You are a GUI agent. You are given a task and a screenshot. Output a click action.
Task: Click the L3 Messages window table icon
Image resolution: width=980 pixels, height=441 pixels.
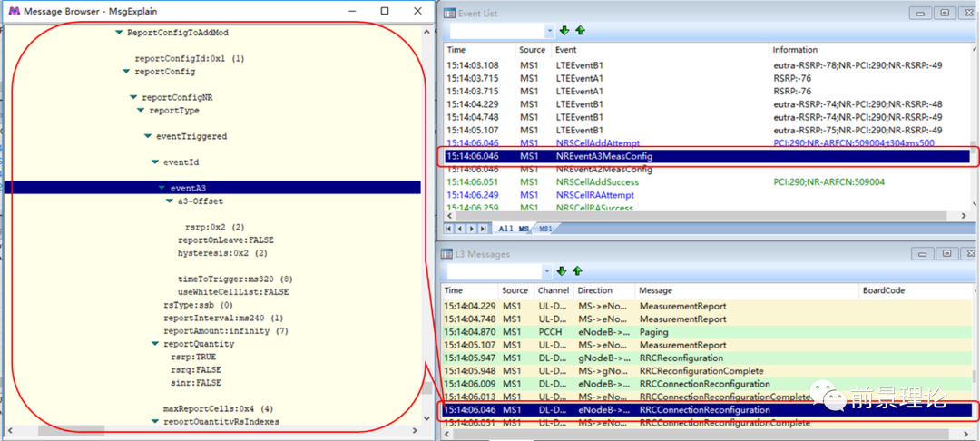tap(446, 253)
